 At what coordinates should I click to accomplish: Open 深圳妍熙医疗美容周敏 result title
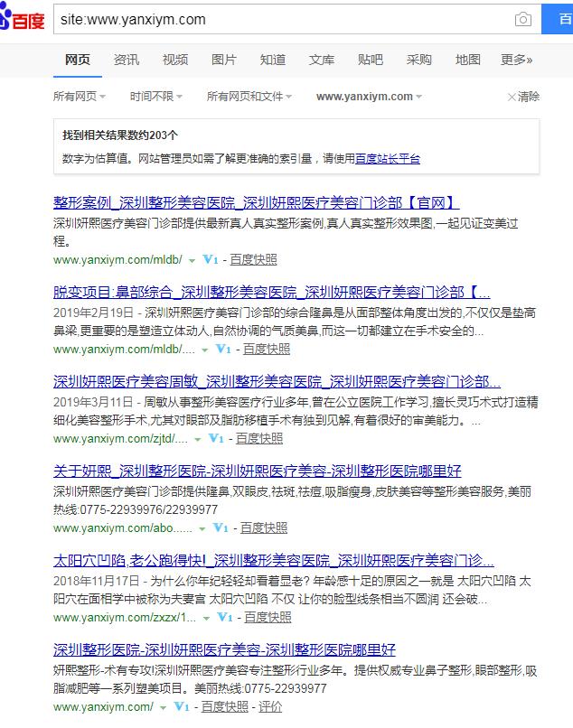(277, 382)
